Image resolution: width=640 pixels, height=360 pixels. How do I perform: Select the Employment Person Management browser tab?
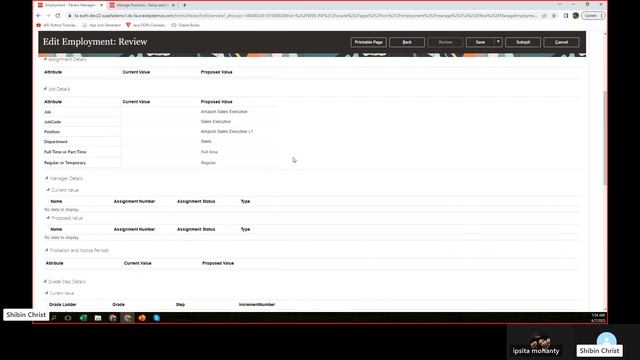[70, 5]
